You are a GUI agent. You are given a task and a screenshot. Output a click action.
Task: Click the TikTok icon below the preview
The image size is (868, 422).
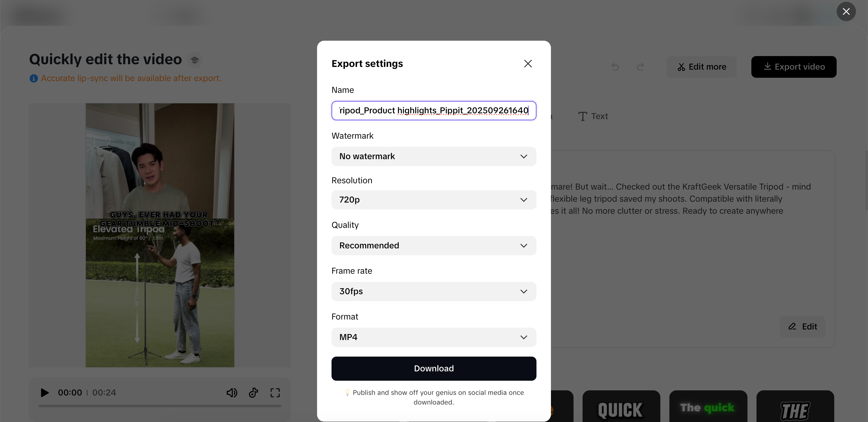pyautogui.click(x=253, y=393)
